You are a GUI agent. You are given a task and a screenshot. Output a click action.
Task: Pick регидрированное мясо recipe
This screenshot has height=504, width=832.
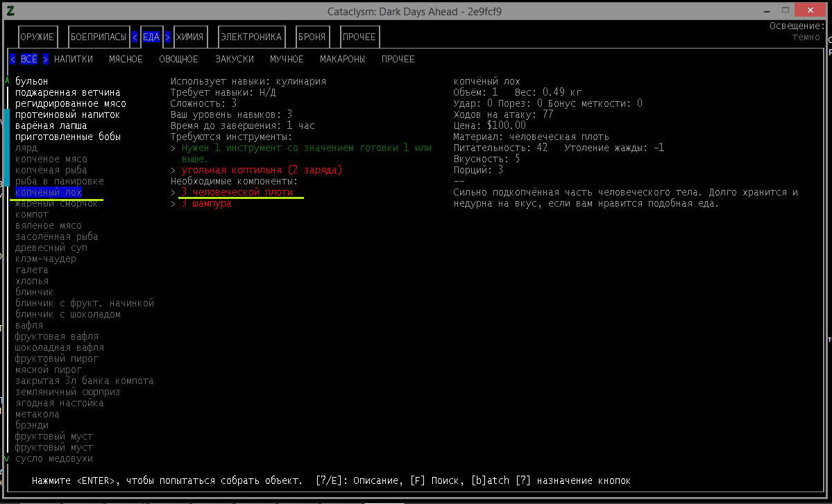(x=71, y=103)
